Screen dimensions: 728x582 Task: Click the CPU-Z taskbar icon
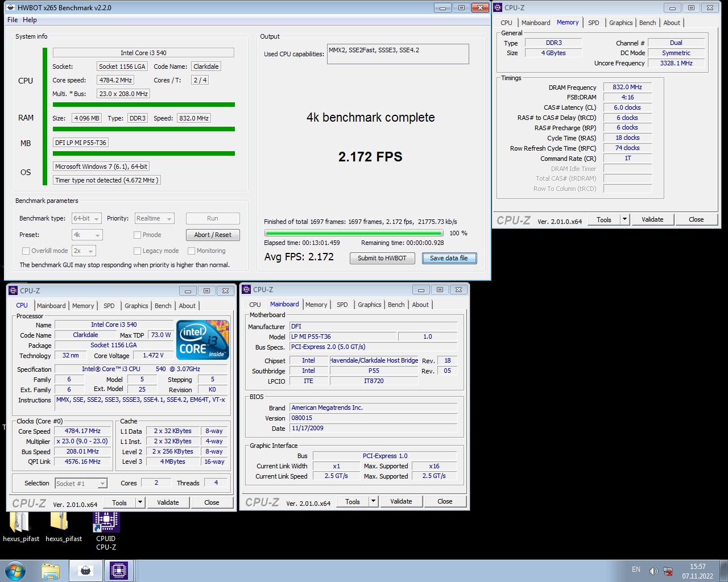[118, 571]
